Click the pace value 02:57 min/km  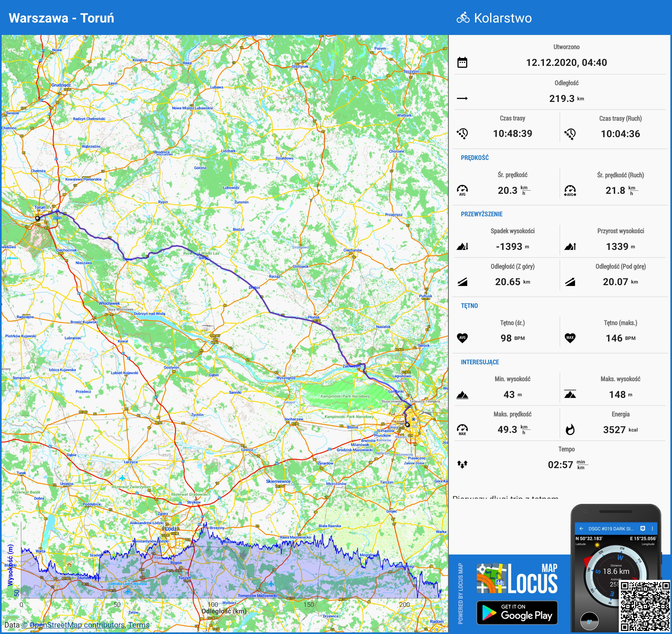(567, 465)
